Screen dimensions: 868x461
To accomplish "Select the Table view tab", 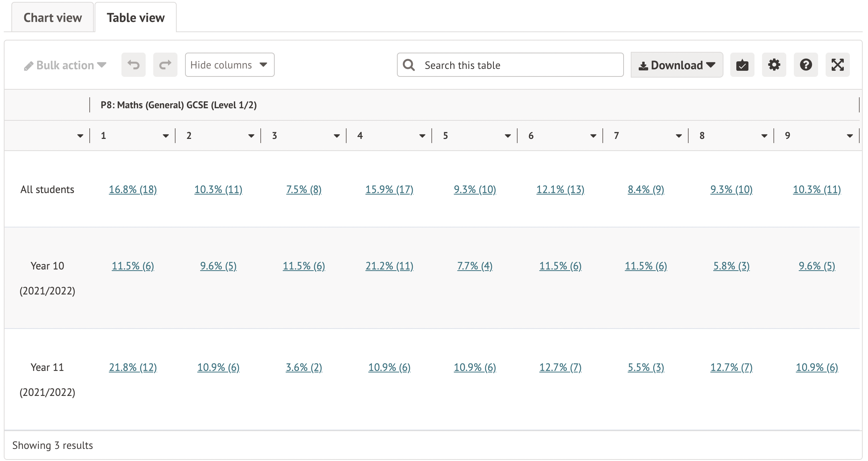I will (135, 18).
